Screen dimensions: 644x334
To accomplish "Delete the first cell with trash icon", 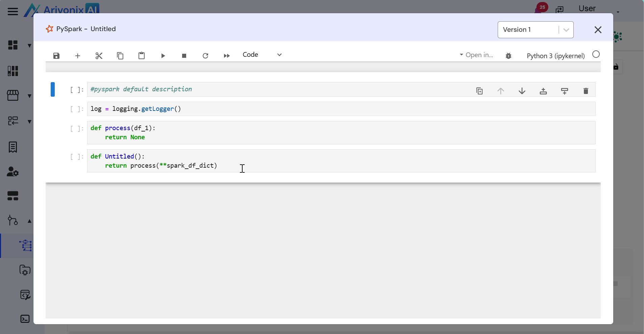I will (x=586, y=91).
